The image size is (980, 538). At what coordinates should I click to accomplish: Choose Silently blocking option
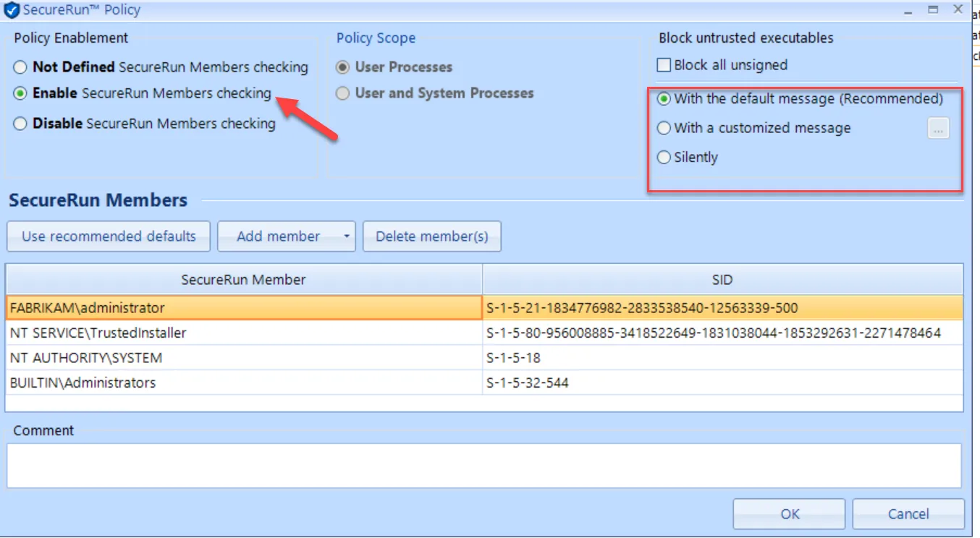click(x=664, y=157)
